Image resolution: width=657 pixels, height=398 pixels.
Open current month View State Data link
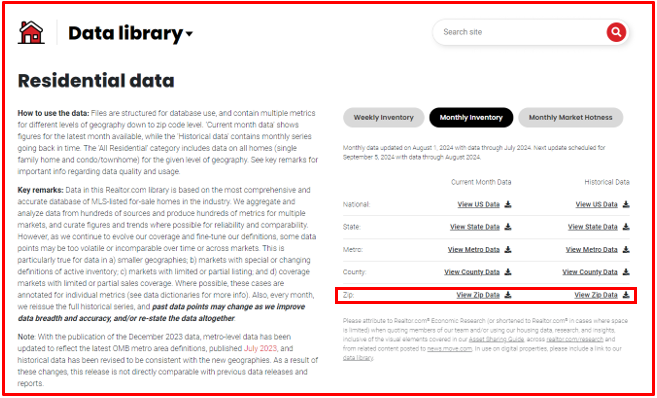(475, 227)
